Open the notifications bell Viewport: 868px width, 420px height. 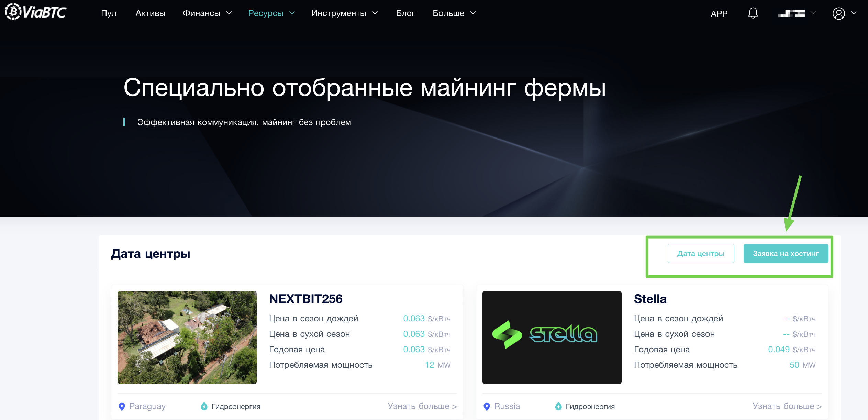pos(753,13)
